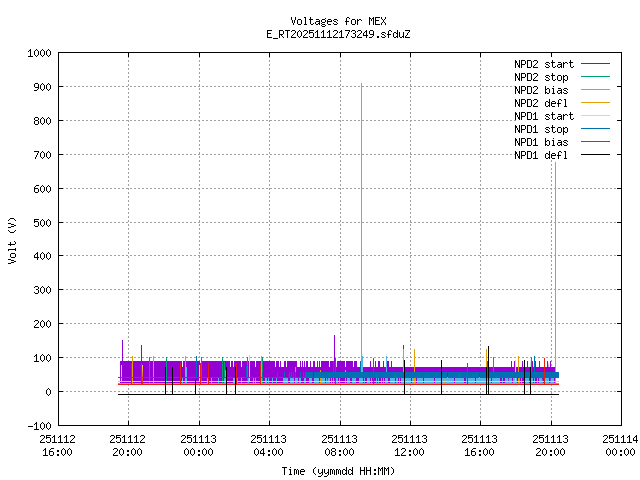Click the 251114 00:00 x-axis tick label
This screenshot has width=640, height=480.
[621, 445]
